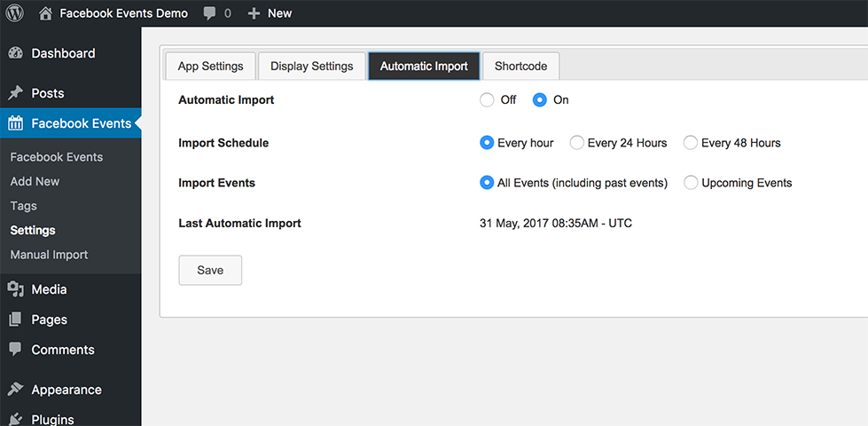The image size is (868, 426).
Task: Click the Media icon in the sidebar
Action: [x=16, y=289]
